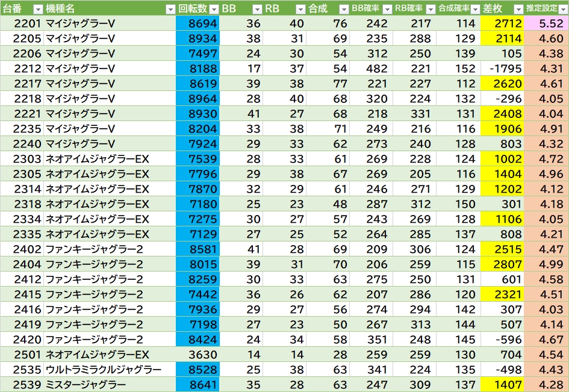Select the 推定設定 cell 4.54 in row 2501
Screen dimensions: 569x392
(547, 354)
